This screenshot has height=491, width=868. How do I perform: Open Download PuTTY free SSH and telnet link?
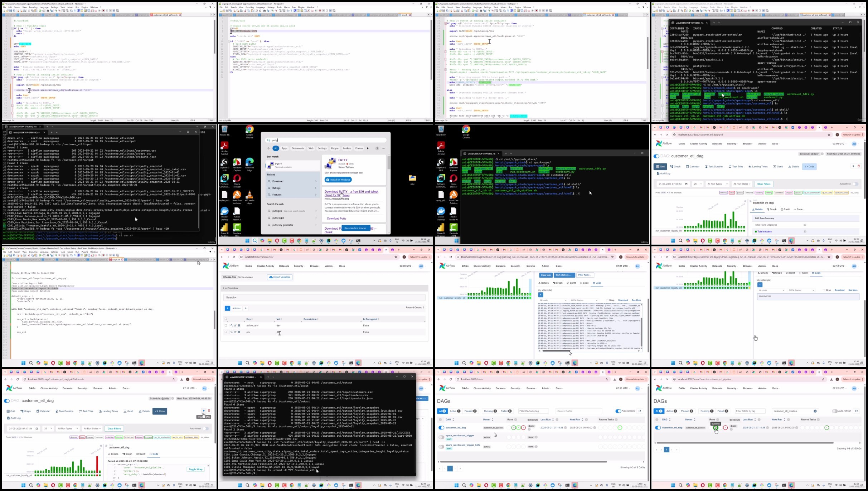click(351, 193)
